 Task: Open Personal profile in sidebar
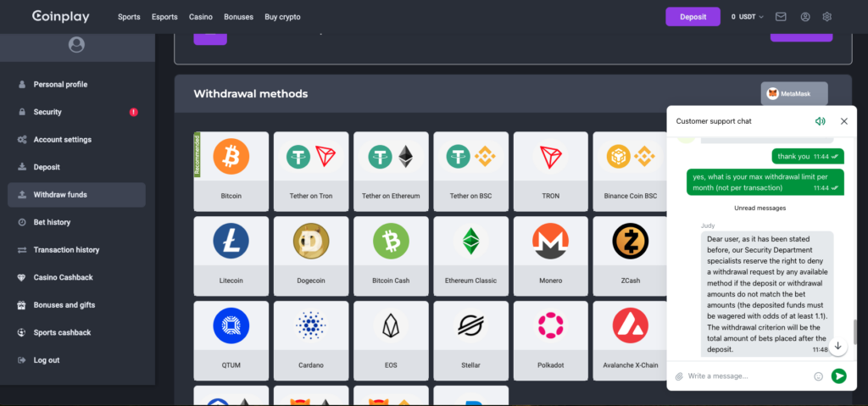pos(76,84)
